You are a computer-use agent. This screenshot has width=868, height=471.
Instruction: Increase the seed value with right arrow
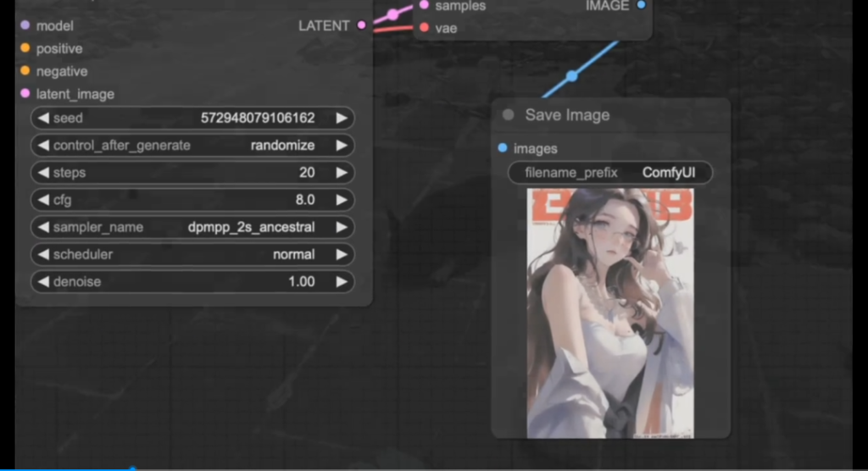coord(342,118)
